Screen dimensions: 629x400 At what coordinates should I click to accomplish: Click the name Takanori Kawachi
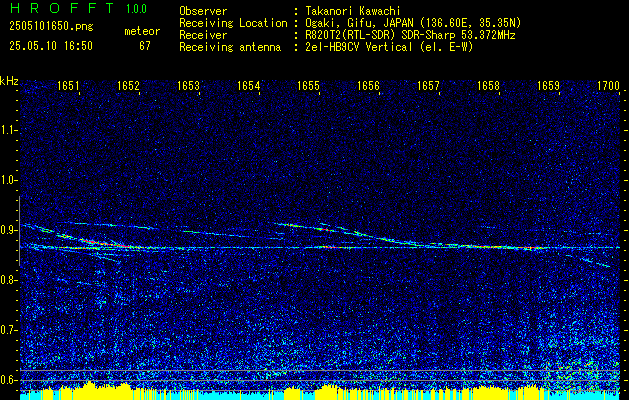click(x=353, y=11)
